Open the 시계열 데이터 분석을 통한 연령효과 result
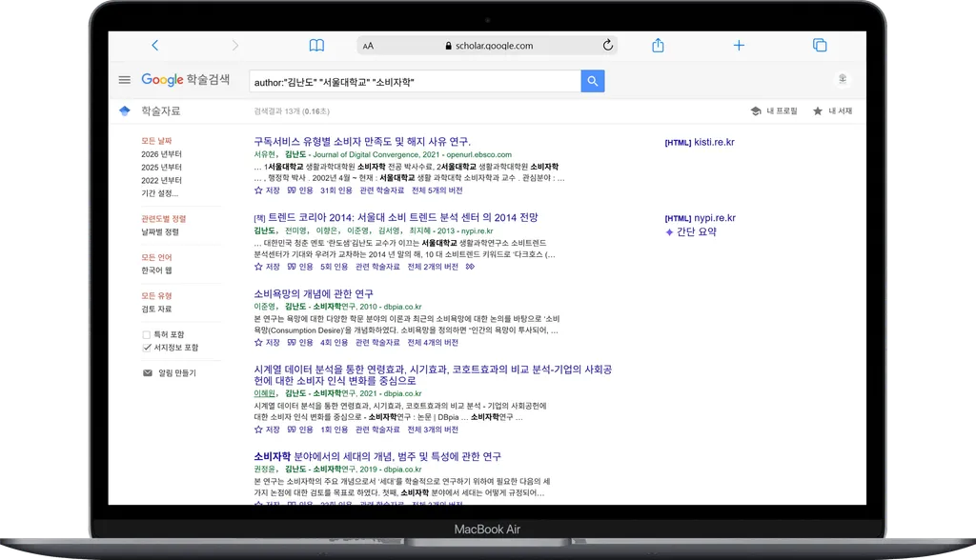This screenshot has width=976, height=560. (x=433, y=375)
